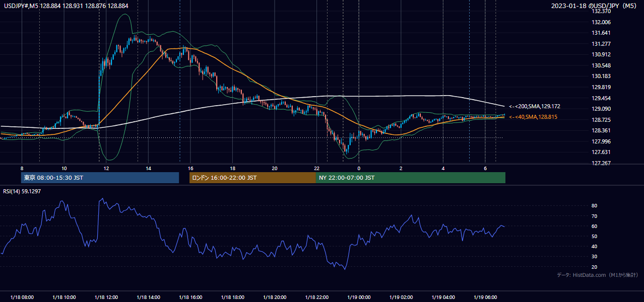The height and width of the screenshot is (302, 644).
Task: Click the hour label 10 under the price chart
Action: [x=64, y=168]
